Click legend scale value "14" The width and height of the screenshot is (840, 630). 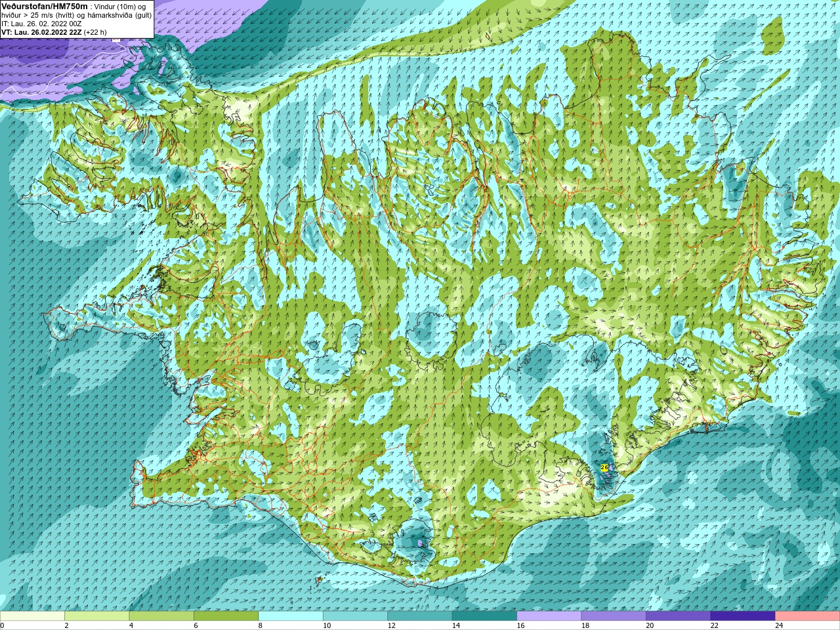(x=456, y=626)
